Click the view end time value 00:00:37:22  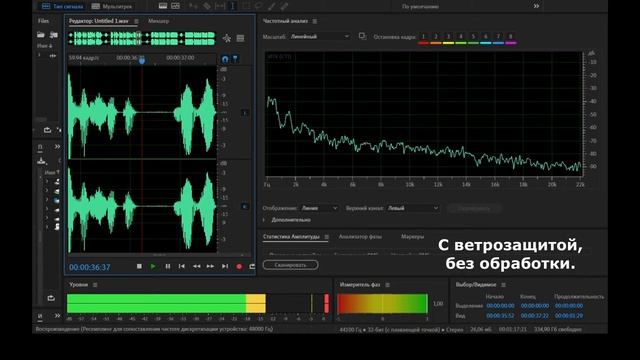(x=534, y=316)
